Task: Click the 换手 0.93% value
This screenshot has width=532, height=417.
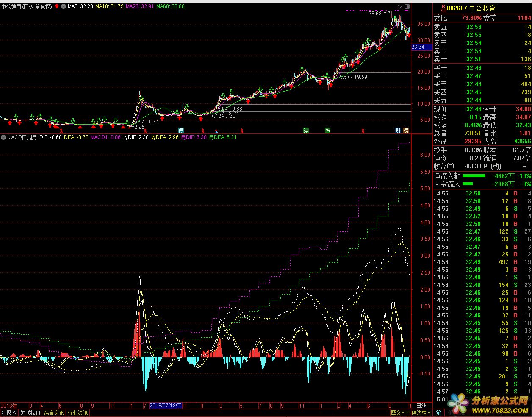Action: pyautogui.click(x=473, y=150)
